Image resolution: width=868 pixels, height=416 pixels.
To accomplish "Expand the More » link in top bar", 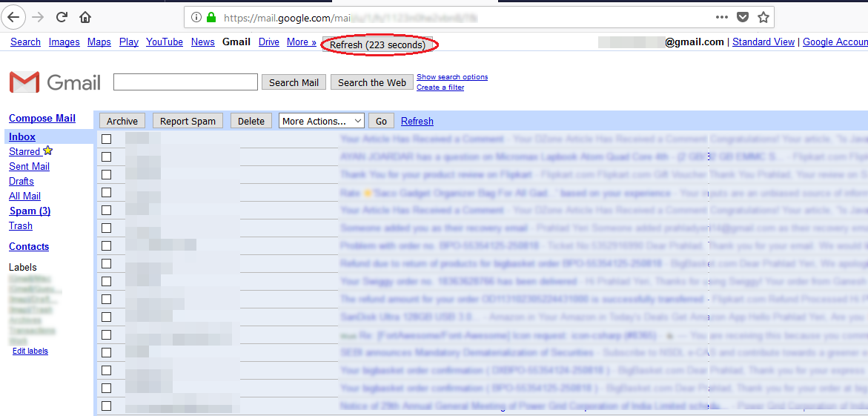I will (x=302, y=42).
